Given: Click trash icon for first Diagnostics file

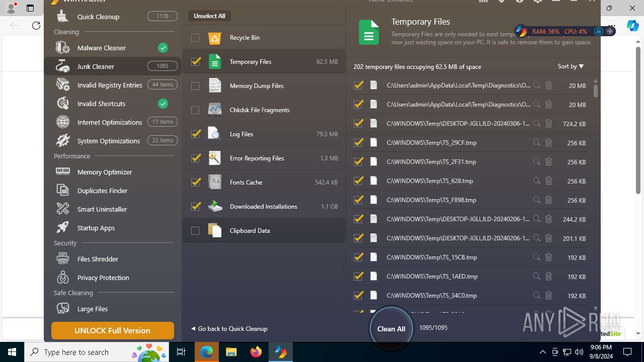Looking at the screenshot, I should coord(549,85).
